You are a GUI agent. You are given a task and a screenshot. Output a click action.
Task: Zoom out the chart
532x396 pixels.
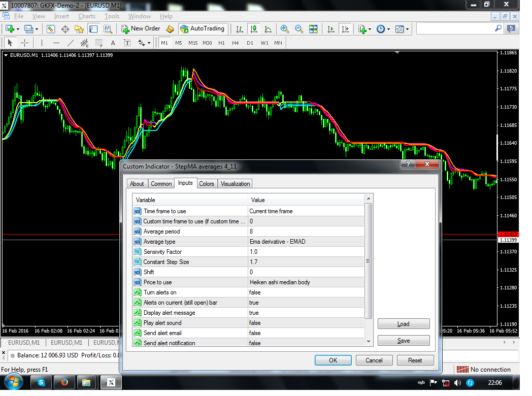pos(298,29)
